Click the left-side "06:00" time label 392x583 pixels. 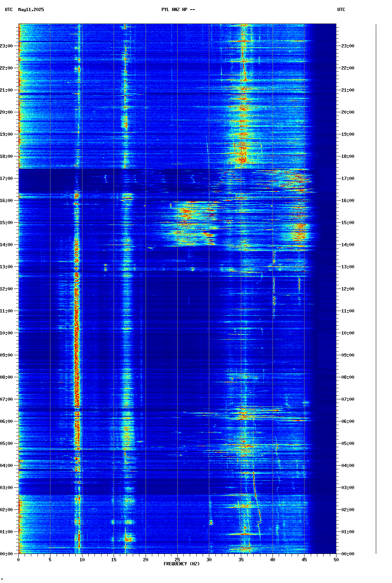[x=7, y=421]
